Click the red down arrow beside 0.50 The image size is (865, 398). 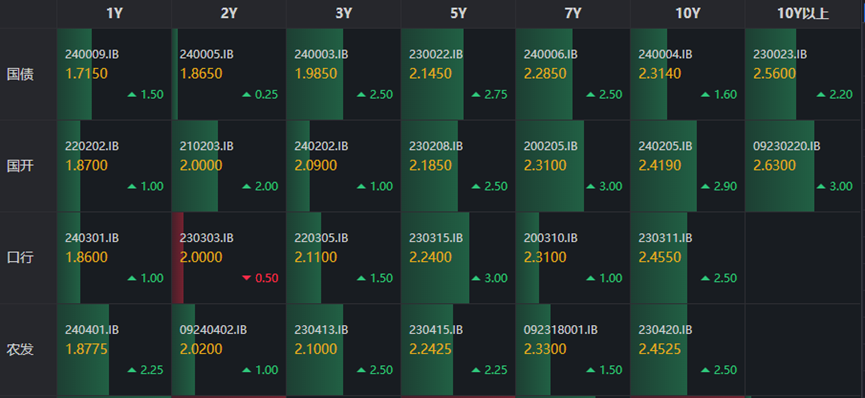[x=246, y=278]
